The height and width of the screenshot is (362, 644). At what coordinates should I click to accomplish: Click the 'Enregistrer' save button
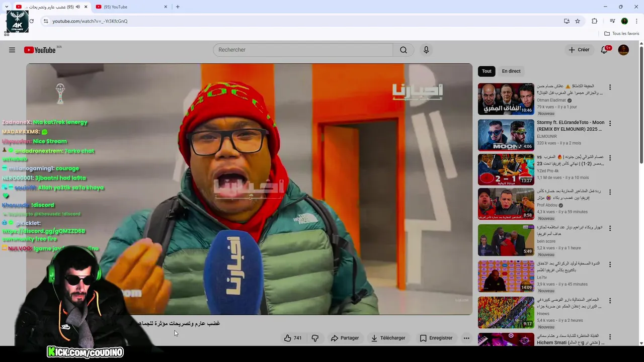436,338
